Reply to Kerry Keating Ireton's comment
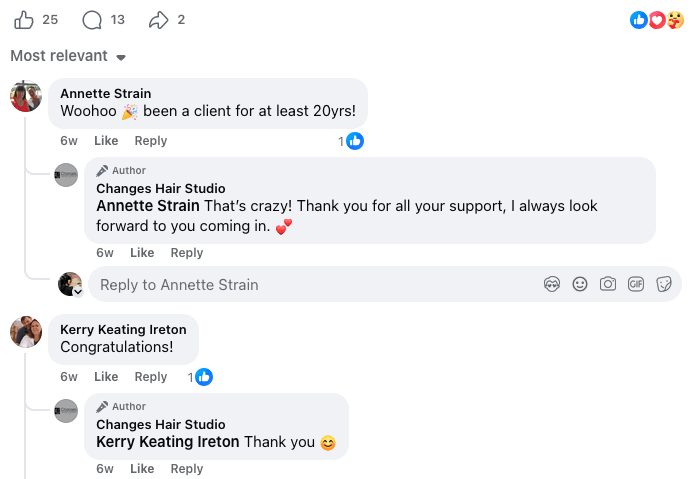The width and height of the screenshot is (697, 479). [151, 377]
